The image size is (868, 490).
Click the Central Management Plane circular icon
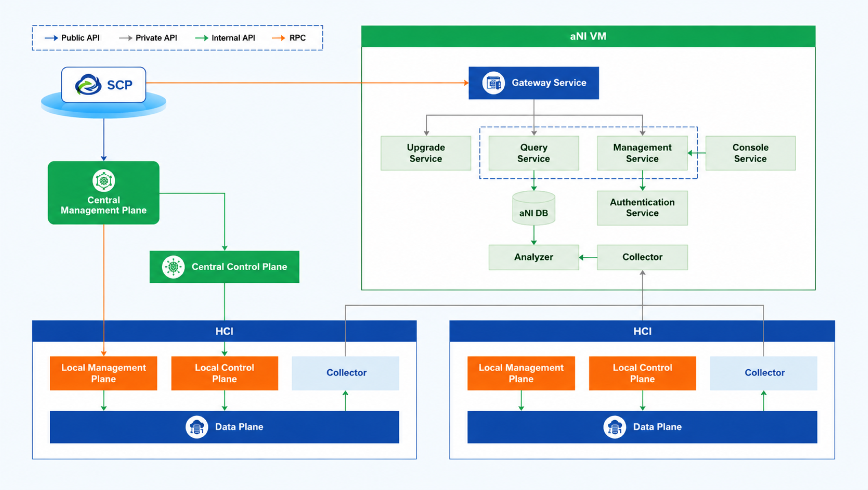(x=104, y=181)
